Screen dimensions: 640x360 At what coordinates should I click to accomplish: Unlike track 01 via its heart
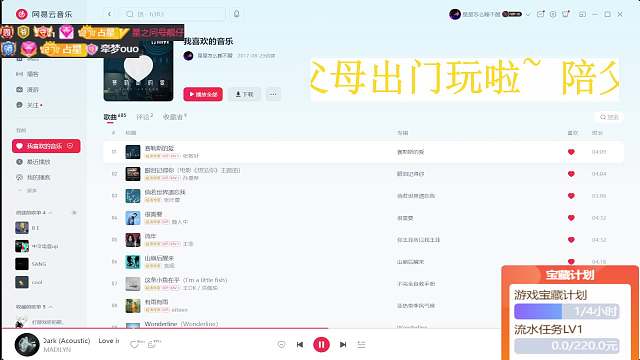[571, 152]
